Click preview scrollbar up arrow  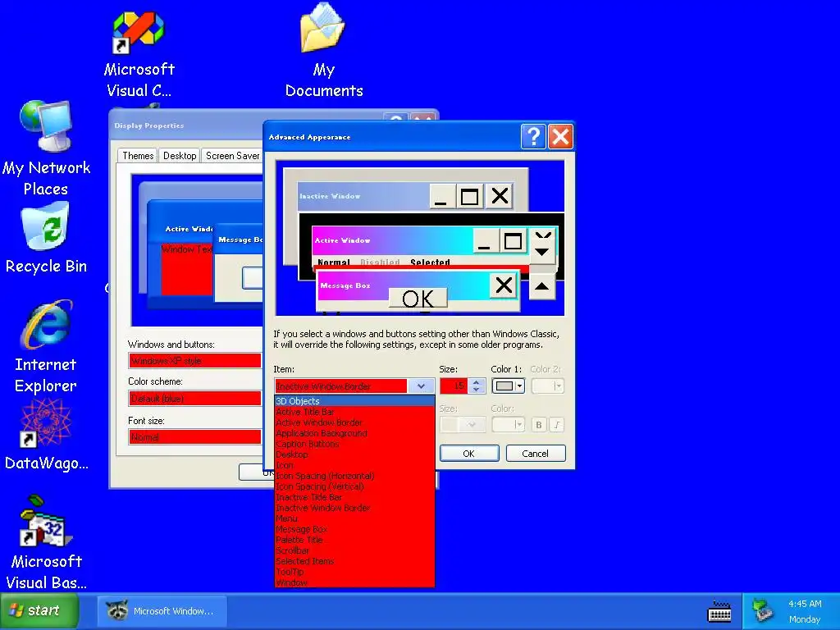pos(541,286)
